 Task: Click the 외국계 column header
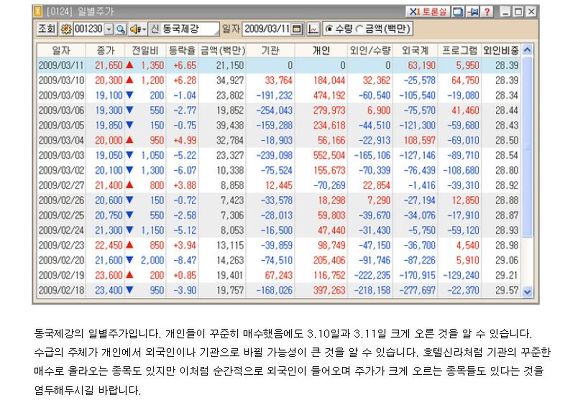coord(415,51)
